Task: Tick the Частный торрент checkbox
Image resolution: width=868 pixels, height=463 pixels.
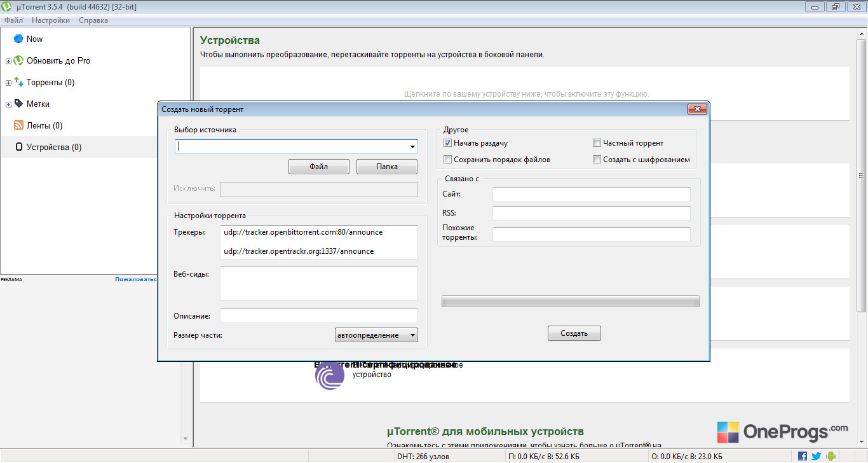Action: tap(597, 143)
